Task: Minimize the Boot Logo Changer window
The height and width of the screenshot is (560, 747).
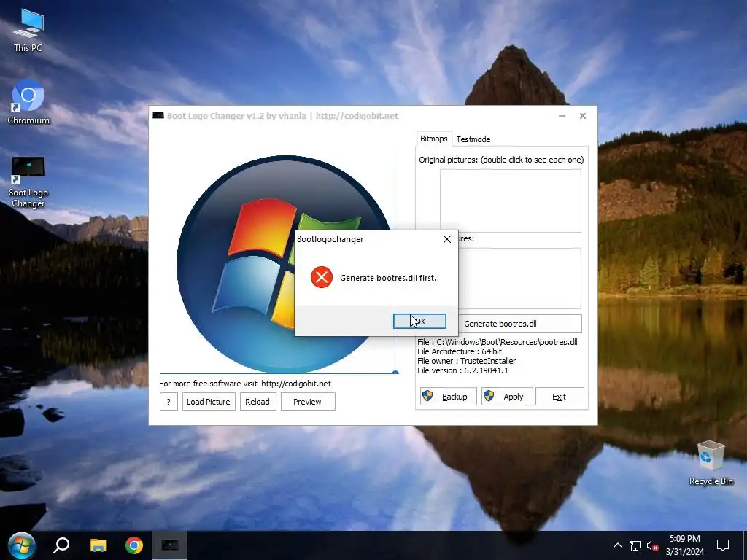Action: 562,116
